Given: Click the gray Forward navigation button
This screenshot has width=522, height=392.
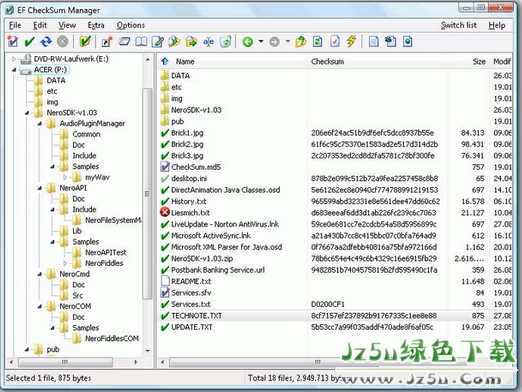Looking at the screenshot, I should (274, 42).
